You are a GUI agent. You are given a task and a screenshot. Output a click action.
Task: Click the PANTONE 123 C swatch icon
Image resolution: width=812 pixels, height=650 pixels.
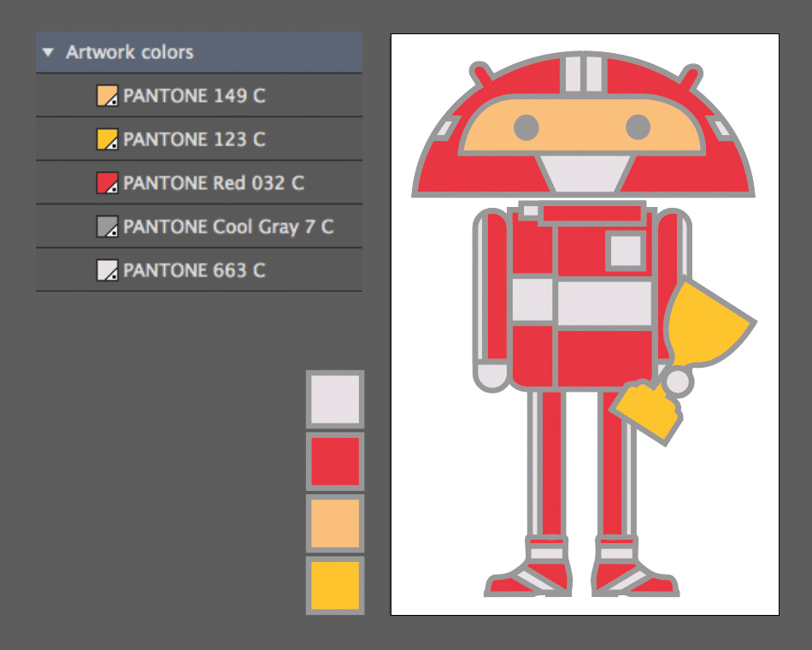coord(107,139)
